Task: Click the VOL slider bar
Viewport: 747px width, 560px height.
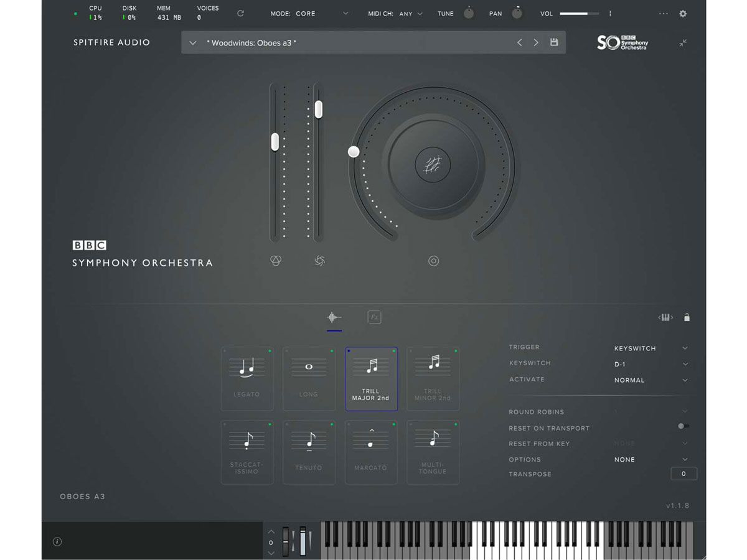Action: coord(579,14)
